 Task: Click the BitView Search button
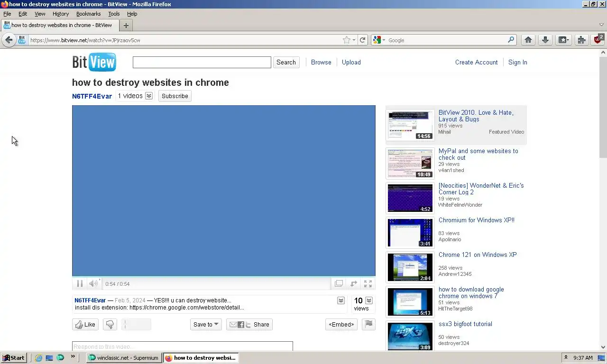(286, 62)
